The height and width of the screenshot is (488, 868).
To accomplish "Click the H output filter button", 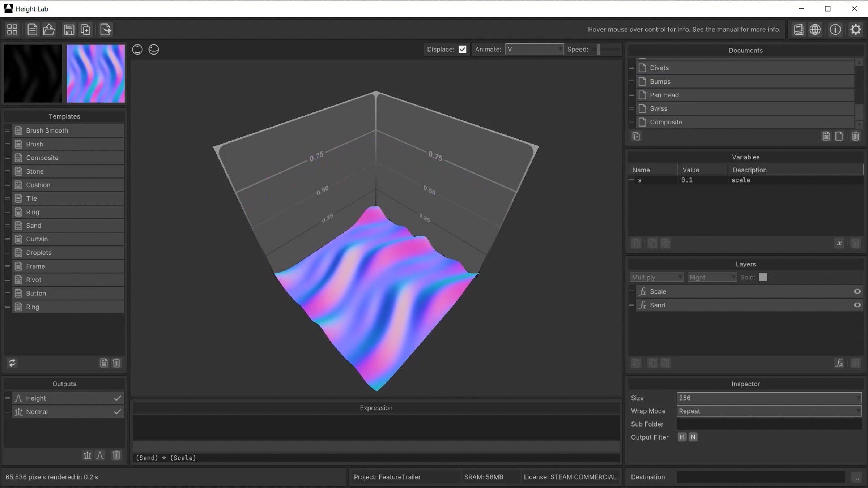I will coord(682,437).
